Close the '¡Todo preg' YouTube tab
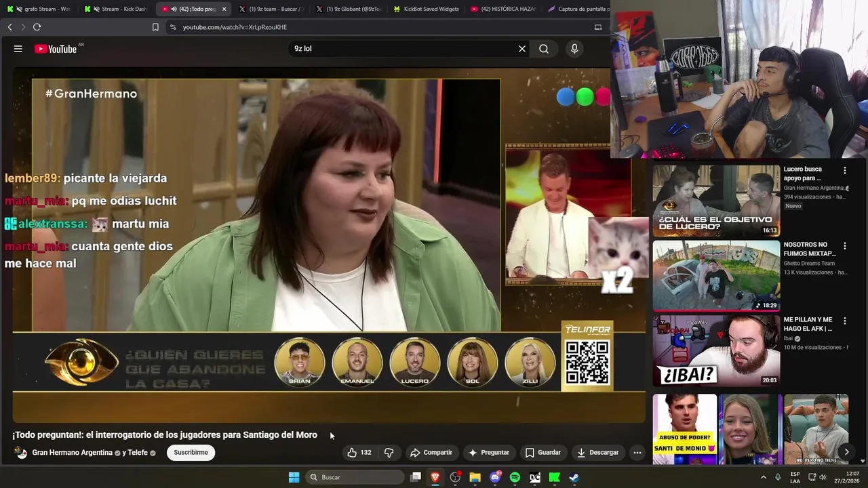The width and height of the screenshot is (868, 488). (x=224, y=9)
